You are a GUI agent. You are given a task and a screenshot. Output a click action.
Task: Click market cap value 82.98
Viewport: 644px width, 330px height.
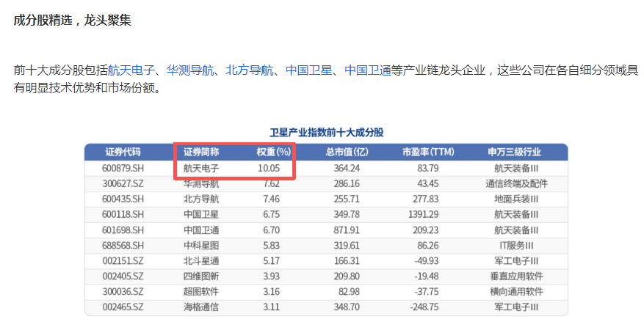(x=349, y=292)
